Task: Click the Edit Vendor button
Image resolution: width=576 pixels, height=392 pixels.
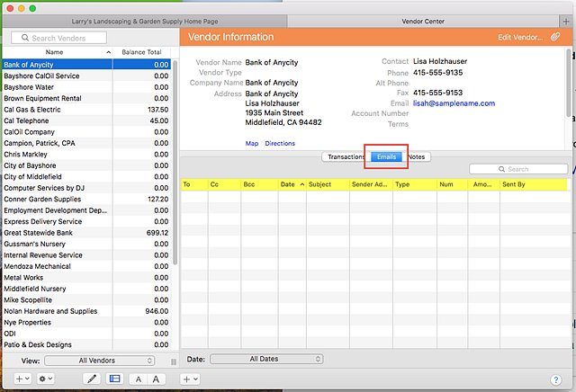Action: click(520, 37)
